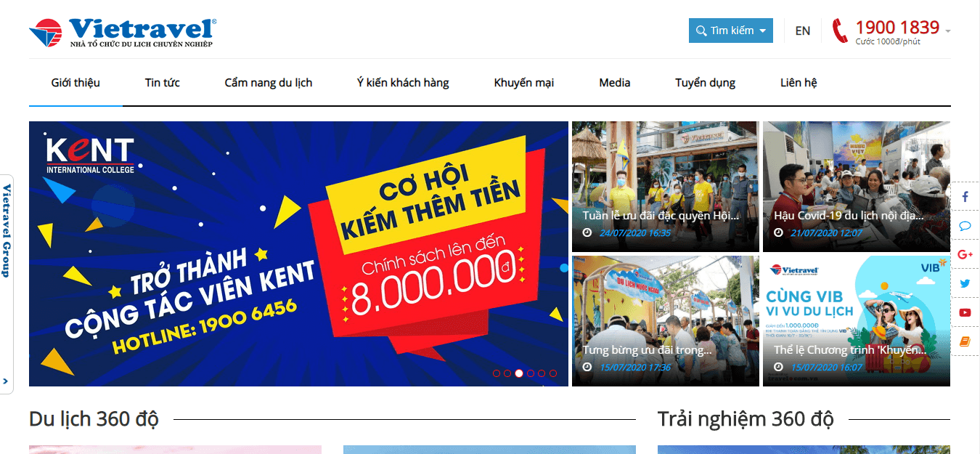Open the Cùng VIB vi vu du lịch thumbnail

click(857, 321)
